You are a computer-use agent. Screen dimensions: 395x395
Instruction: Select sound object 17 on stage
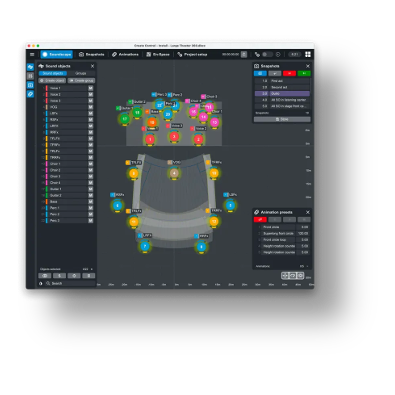[125, 118]
